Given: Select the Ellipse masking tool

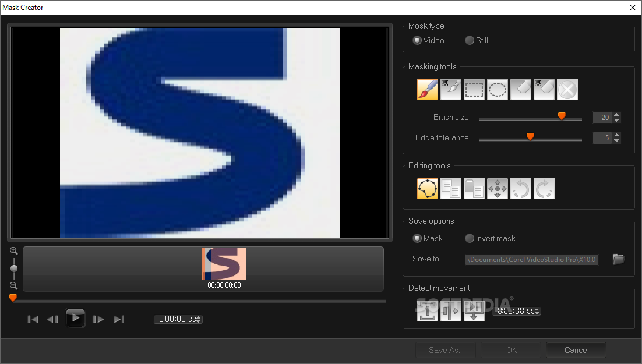Looking at the screenshot, I should point(498,90).
